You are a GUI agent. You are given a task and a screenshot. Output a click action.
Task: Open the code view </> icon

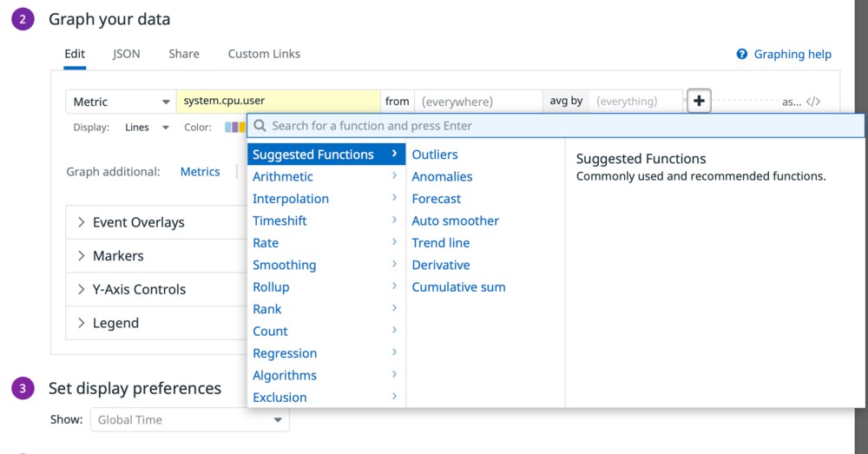(x=813, y=102)
